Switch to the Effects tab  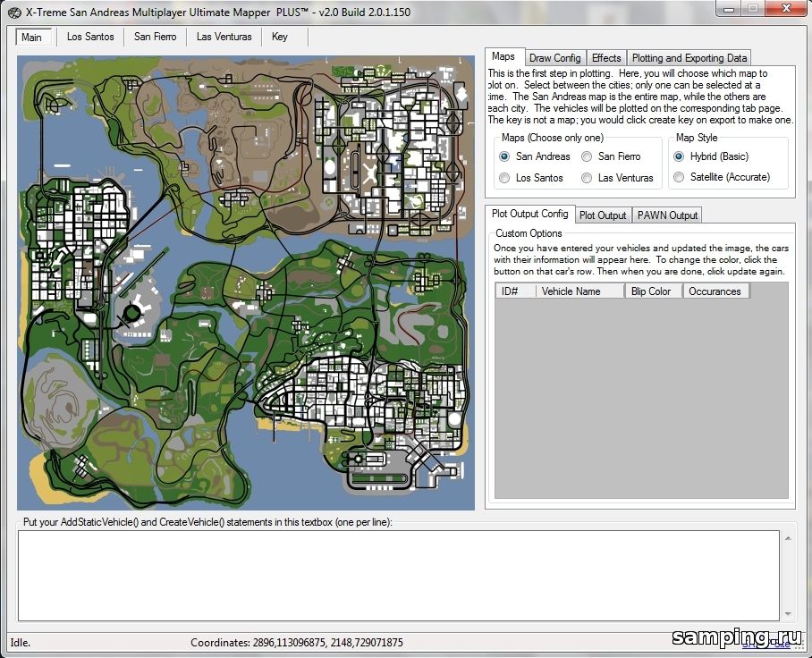[x=606, y=58]
